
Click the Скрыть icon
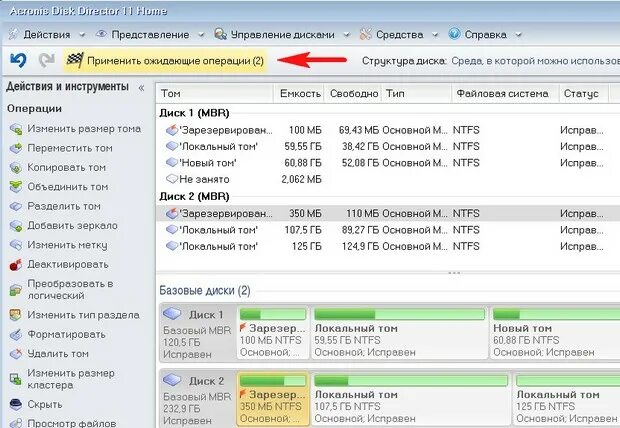pos(16,404)
